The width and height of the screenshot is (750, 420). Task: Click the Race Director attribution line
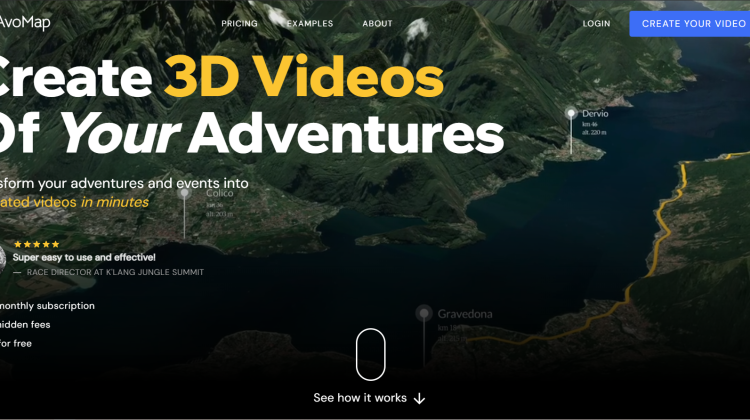113,272
